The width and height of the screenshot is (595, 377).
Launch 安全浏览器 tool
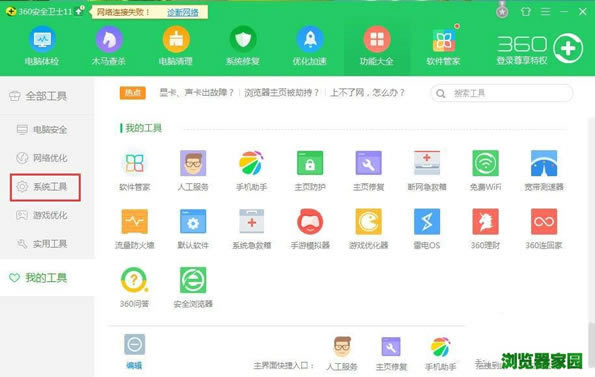coord(193,287)
